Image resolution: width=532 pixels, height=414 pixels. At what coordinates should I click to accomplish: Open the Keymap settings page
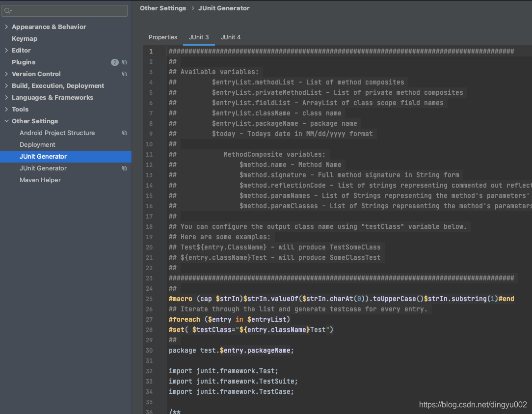[x=25, y=38]
